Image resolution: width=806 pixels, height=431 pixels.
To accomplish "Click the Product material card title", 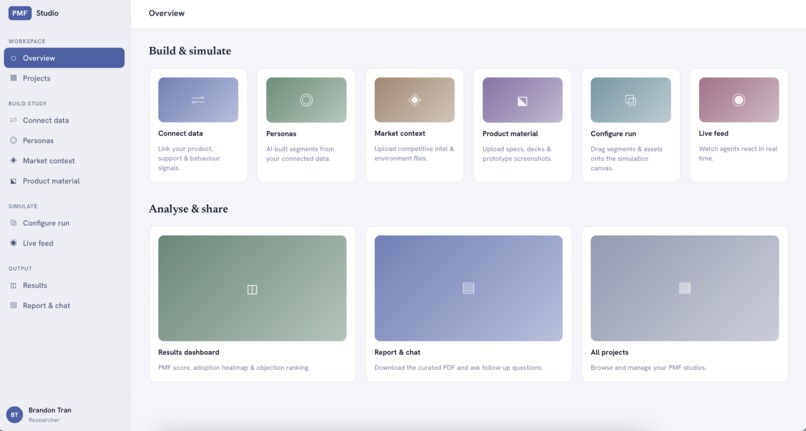I will click(x=510, y=134).
